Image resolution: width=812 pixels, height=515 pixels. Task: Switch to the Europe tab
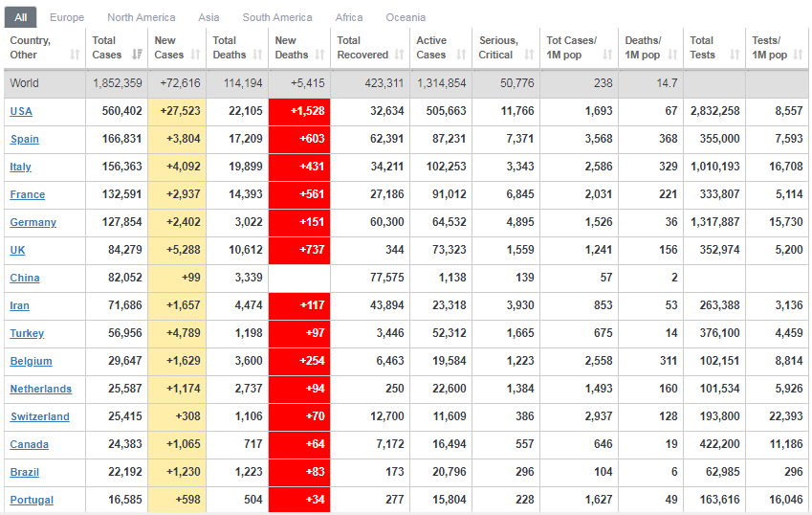tap(67, 17)
